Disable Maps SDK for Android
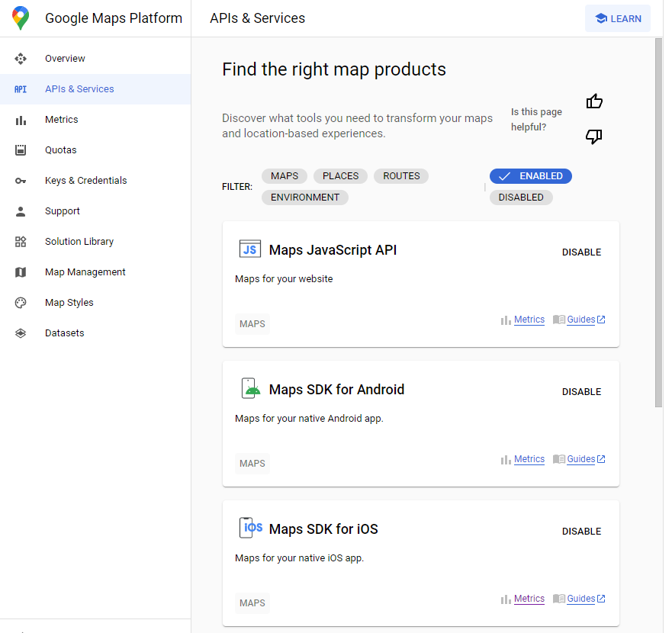Screen dimensions: 672x633 [x=581, y=392]
